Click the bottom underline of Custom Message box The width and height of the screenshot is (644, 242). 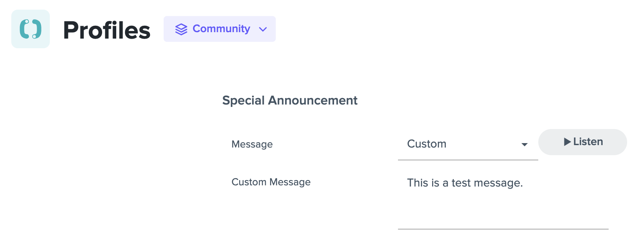503,229
